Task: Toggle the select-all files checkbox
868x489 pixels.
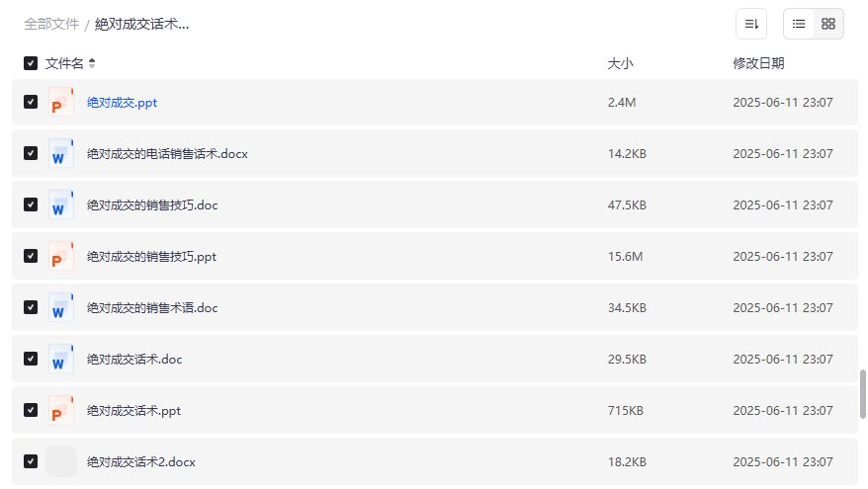Action: pos(31,63)
